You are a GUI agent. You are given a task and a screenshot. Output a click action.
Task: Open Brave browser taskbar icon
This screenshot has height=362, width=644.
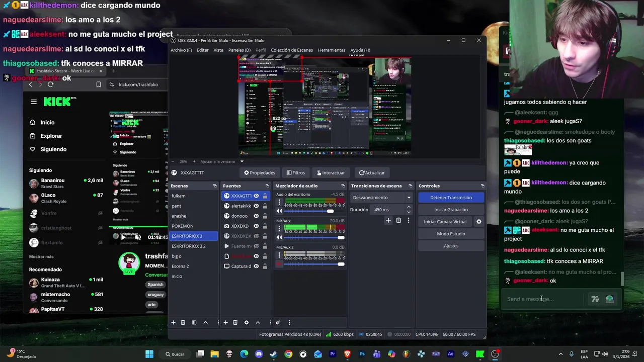[x=347, y=354]
